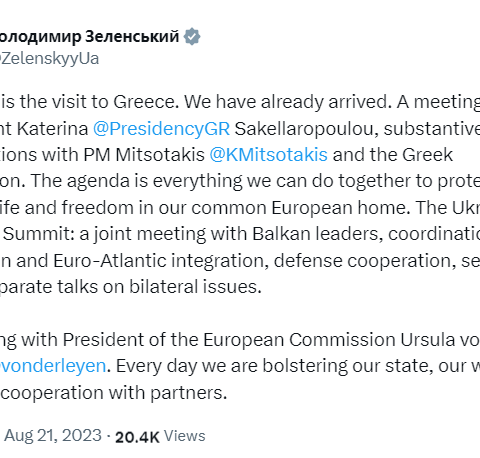
Task: Open Володимир Зеленський profile via display name
Action: point(90,36)
